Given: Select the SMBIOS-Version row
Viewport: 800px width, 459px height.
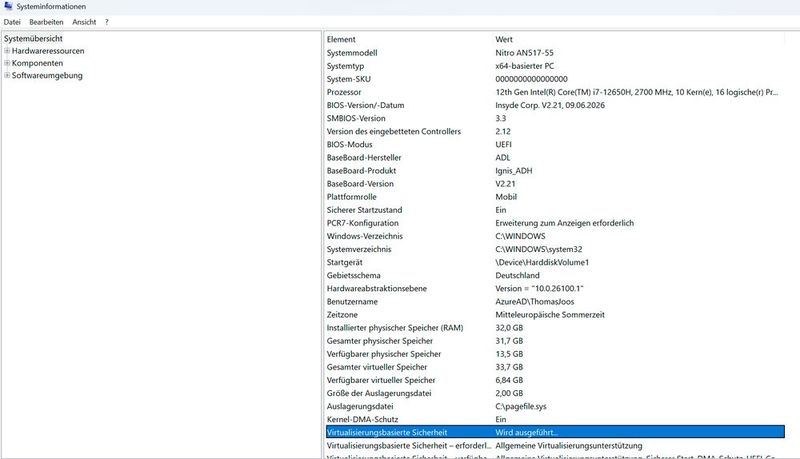Looking at the screenshot, I should click(x=555, y=118).
